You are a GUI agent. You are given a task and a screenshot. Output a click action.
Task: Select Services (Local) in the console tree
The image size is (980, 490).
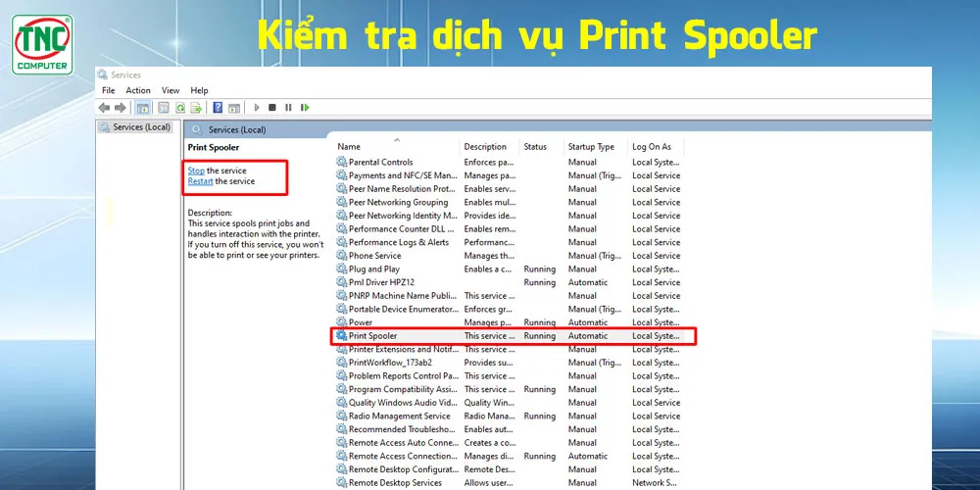(x=141, y=127)
